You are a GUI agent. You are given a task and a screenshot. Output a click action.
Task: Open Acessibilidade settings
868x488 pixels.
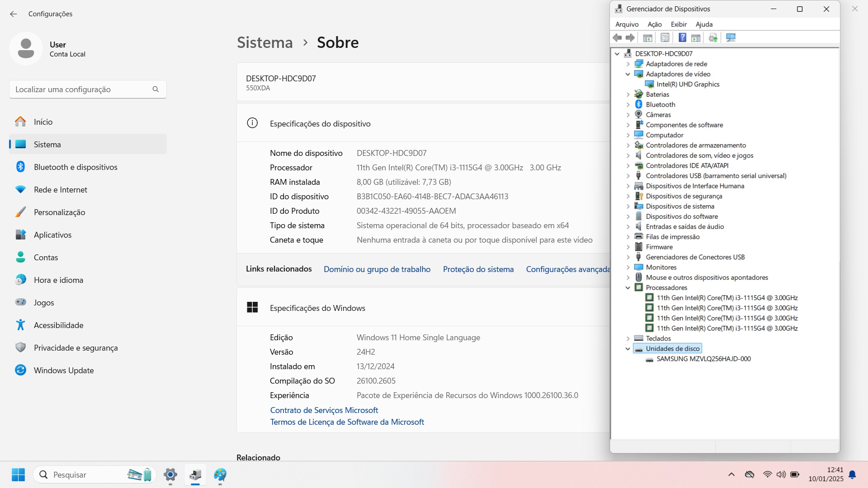[88, 325]
